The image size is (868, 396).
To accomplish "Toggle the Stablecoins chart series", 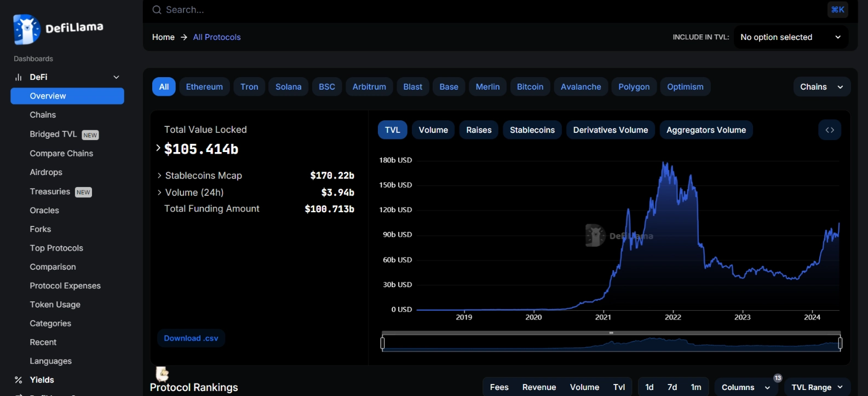I will coord(532,130).
